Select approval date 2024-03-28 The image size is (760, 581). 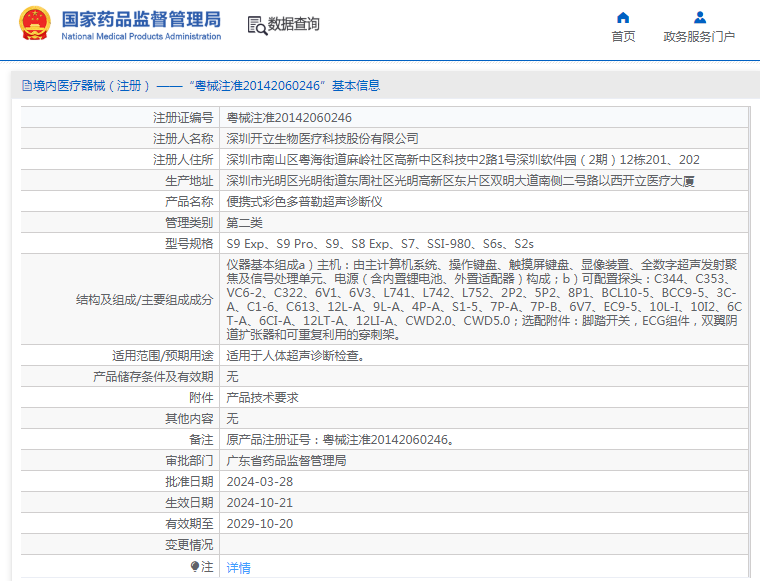coord(260,482)
